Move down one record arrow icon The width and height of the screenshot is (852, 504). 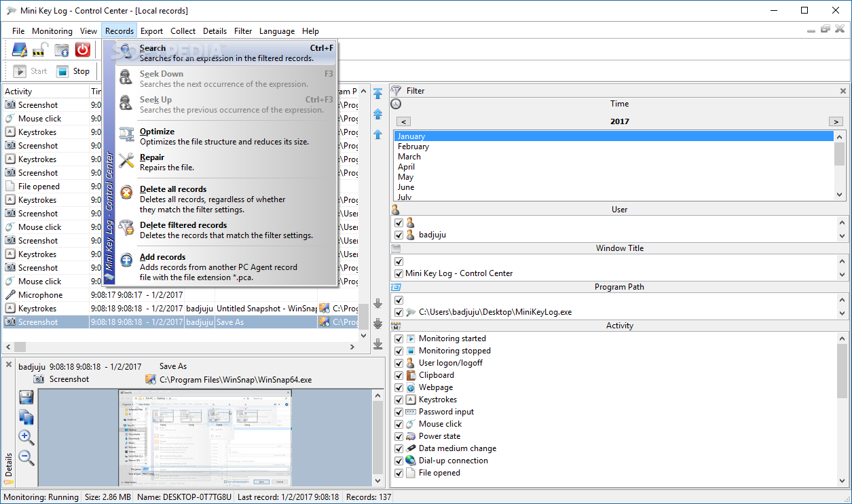point(378,303)
